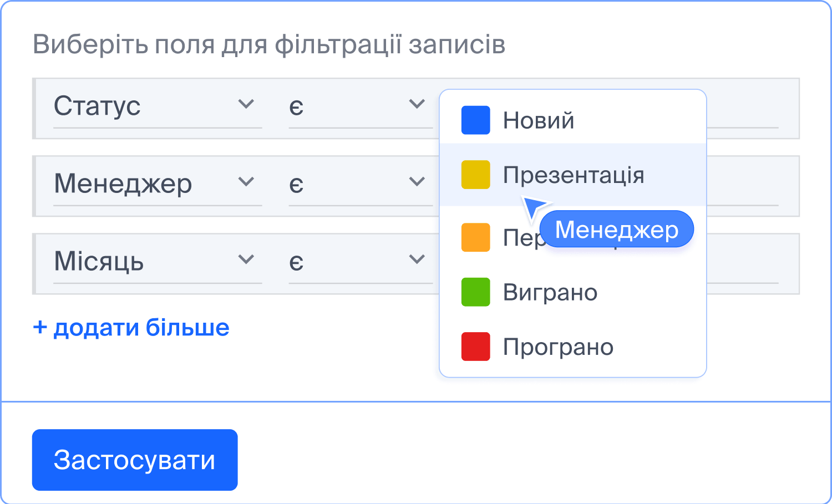Click the blue cursor pointer icon
This screenshot has width=832, height=504.
click(534, 206)
